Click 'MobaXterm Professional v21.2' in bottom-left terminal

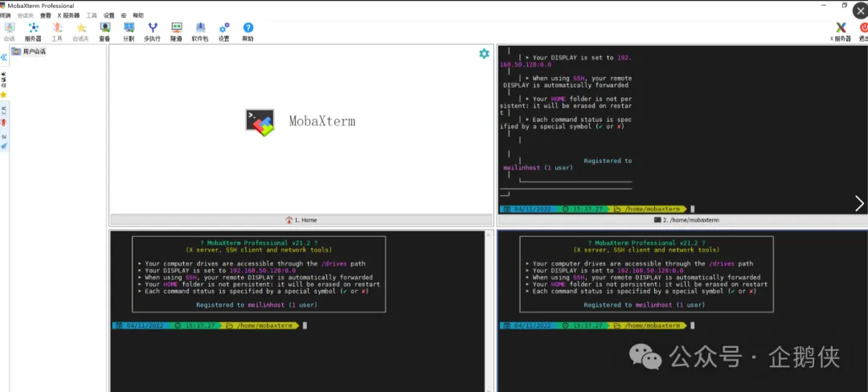click(x=259, y=243)
